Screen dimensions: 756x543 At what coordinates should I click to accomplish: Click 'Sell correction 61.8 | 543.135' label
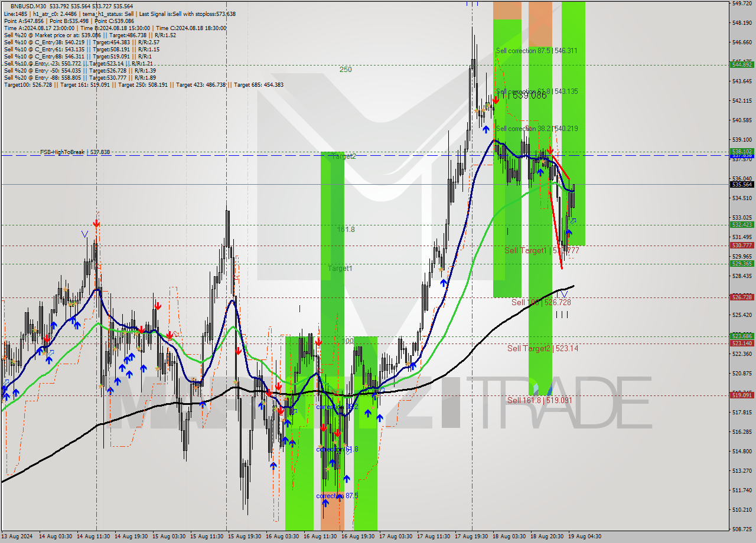pos(537,91)
